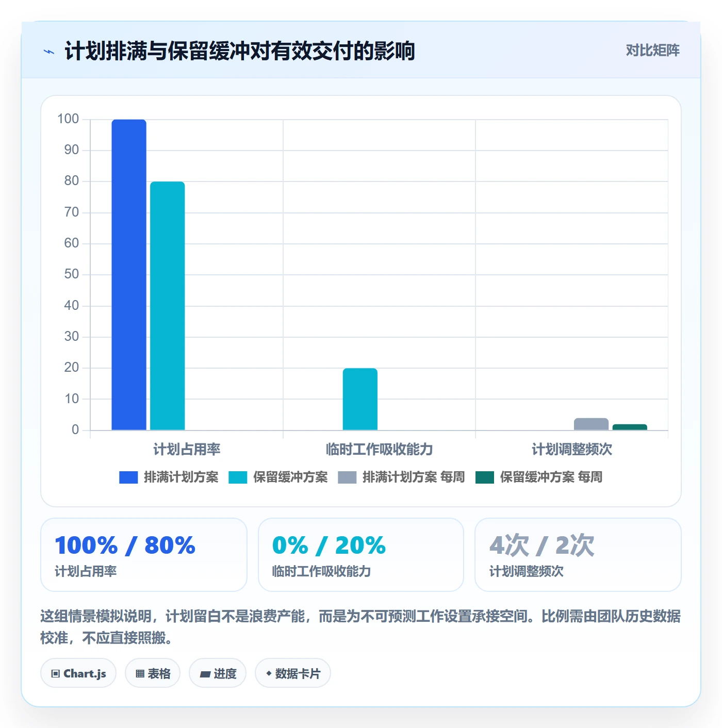Click the 对比矩阵 label in the header
Viewport: 722px width, 728px height.
(652, 51)
